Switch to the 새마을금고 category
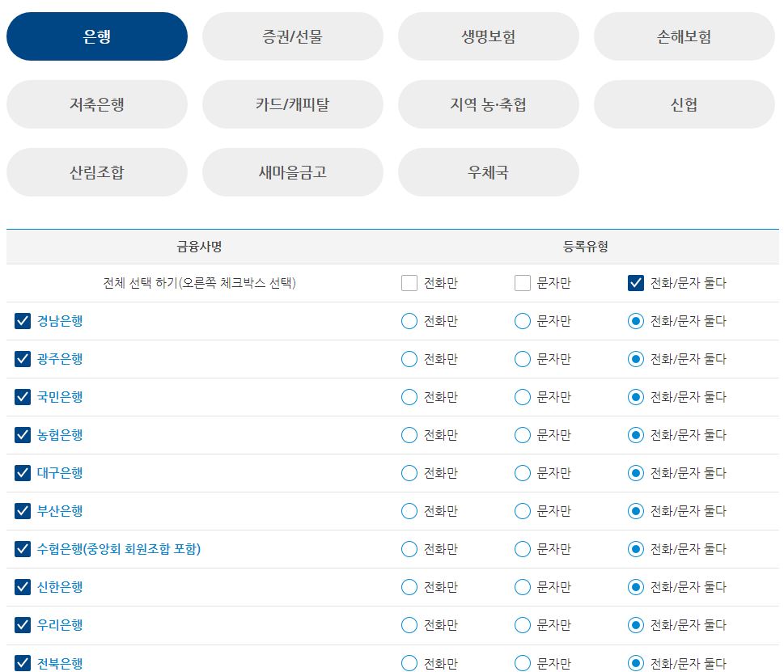Screen dimensions: 784x672 [x=293, y=171]
